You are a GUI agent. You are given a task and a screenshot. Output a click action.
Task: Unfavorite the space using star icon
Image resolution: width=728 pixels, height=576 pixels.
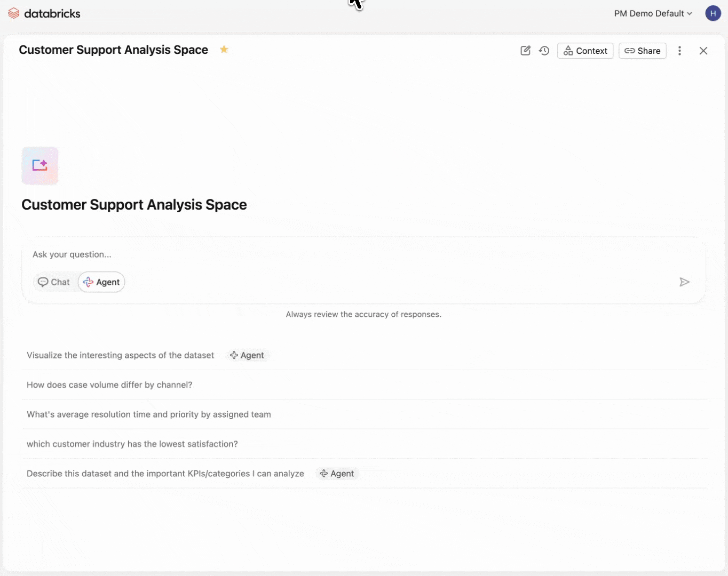point(224,50)
